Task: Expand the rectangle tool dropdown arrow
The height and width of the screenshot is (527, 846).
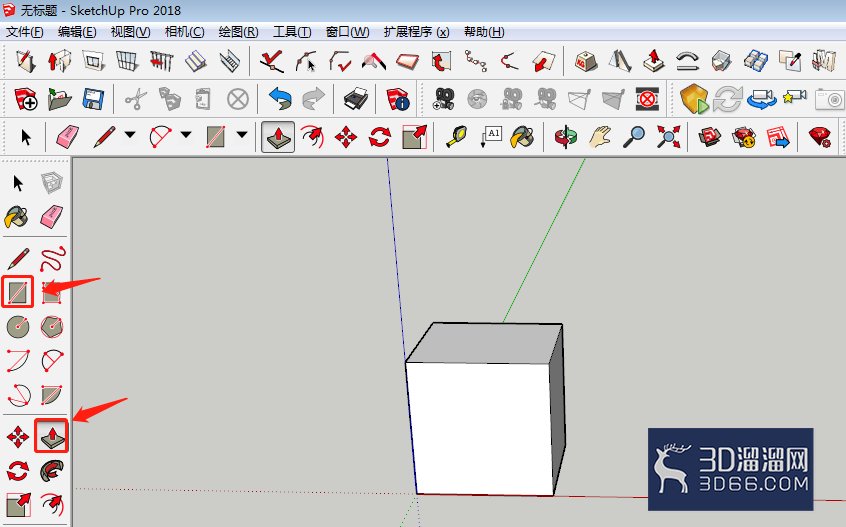Action: click(x=242, y=134)
